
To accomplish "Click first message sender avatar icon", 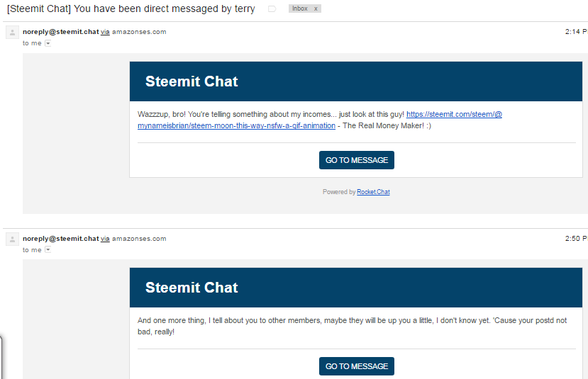I will pos(11,33).
